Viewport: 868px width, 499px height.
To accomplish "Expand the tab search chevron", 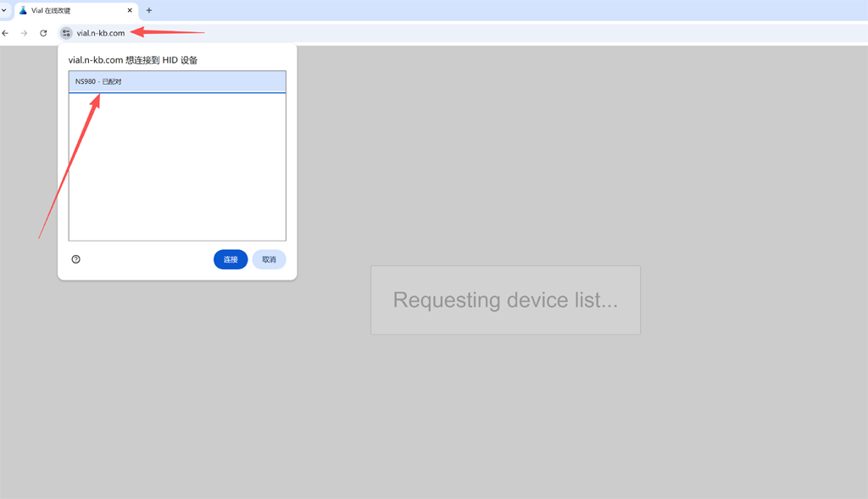I will pyautogui.click(x=4, y=10).
